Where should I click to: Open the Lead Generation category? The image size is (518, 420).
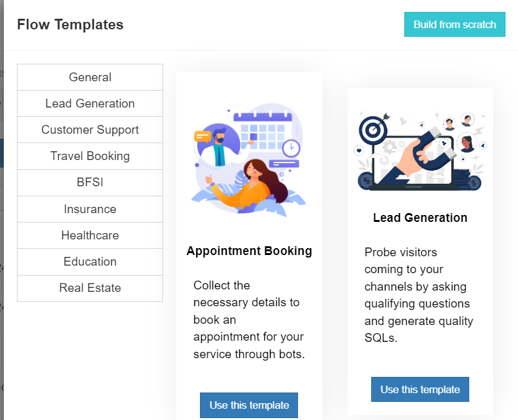tap(89, 103)
